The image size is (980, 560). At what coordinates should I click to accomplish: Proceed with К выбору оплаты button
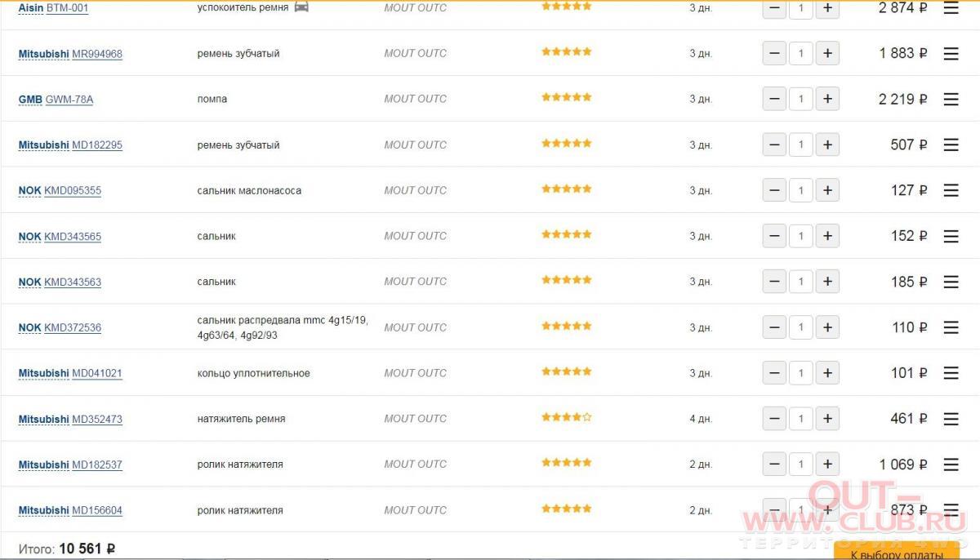pyautogui.click(x=896, y=553)
